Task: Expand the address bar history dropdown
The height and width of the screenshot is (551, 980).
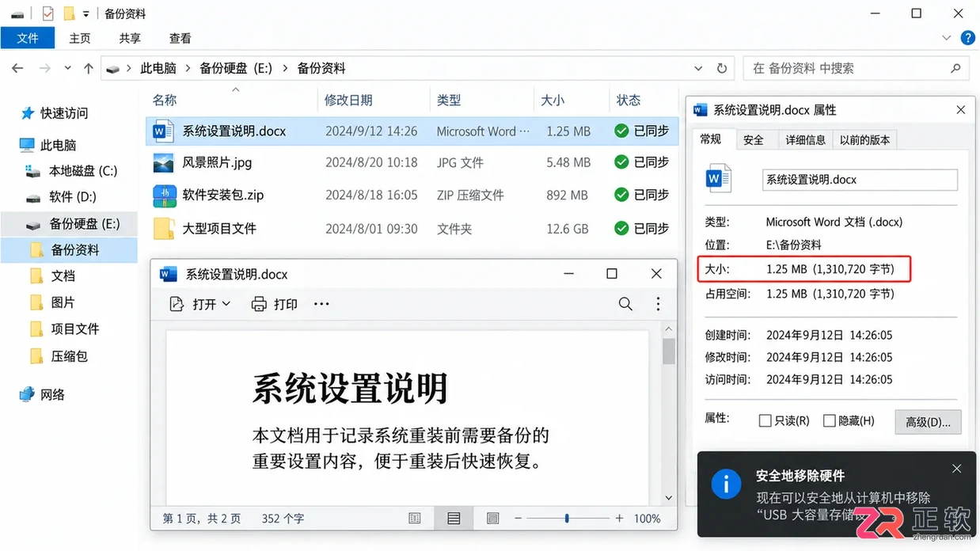Action: (698, 69)
